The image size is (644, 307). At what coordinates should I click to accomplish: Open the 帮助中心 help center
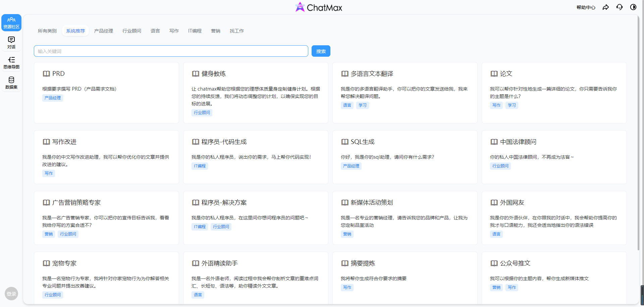click(586, 7)
